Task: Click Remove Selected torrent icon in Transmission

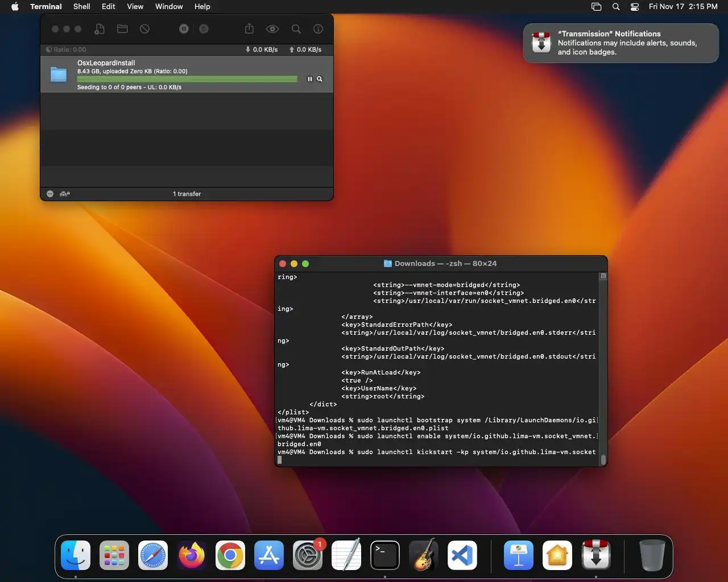Action: click(145, 29)
